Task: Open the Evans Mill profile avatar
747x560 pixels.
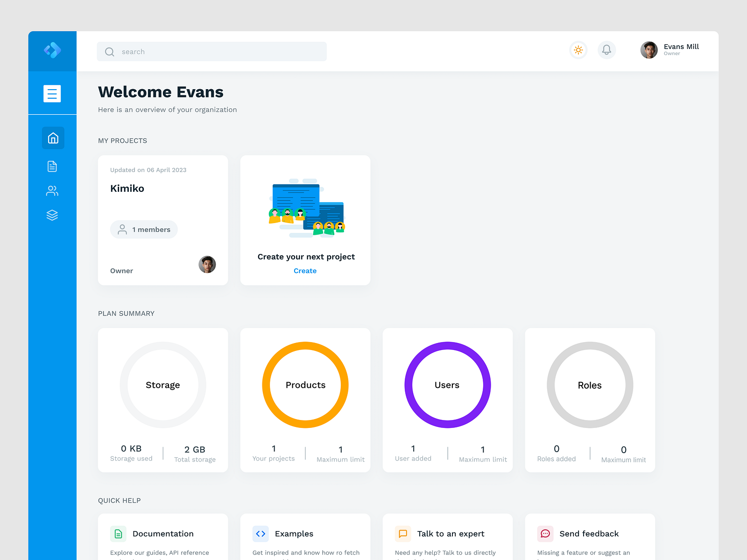Action: point(648,50)
